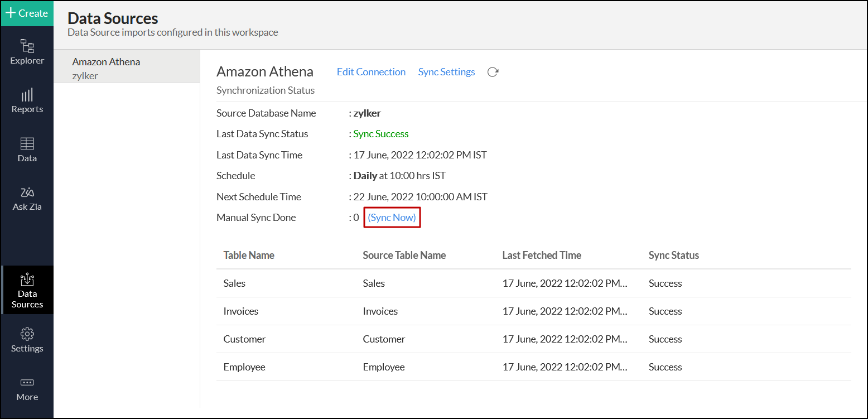Open the Sync Settings link

(x=446, y=72)
